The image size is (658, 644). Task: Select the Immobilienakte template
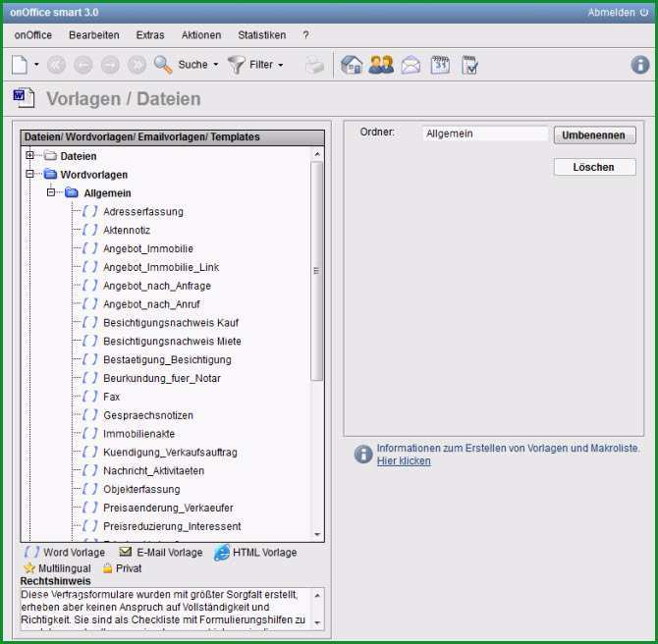click(x=138, y=434)
